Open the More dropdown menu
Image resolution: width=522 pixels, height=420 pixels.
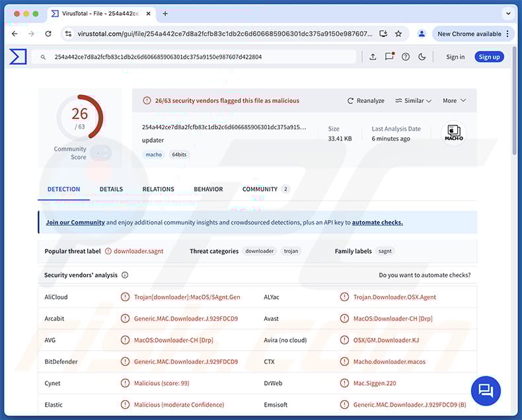454,100
